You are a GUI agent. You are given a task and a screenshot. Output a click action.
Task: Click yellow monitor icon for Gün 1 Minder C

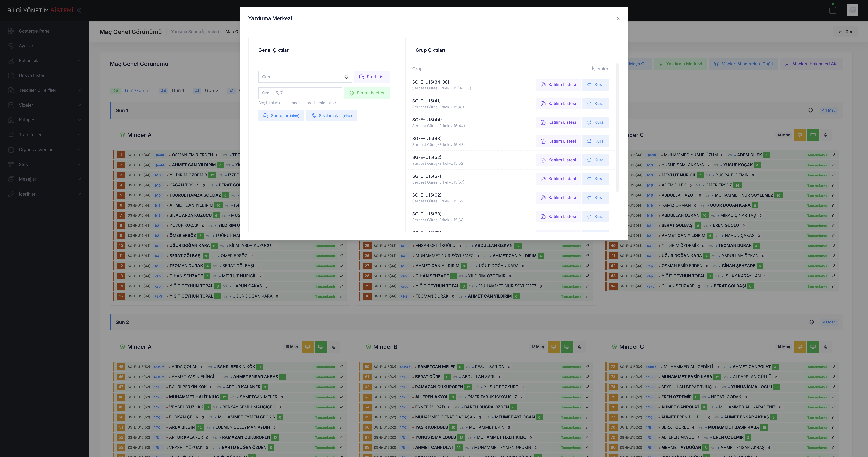[x=800, y=135]
